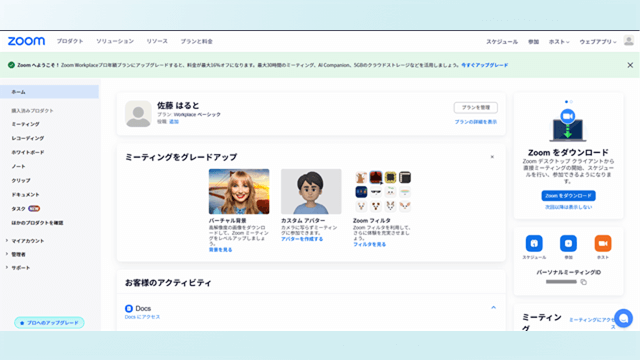
Task: Open フィルタを見る link
Action: pyautogui.click(x=369, y=244)
